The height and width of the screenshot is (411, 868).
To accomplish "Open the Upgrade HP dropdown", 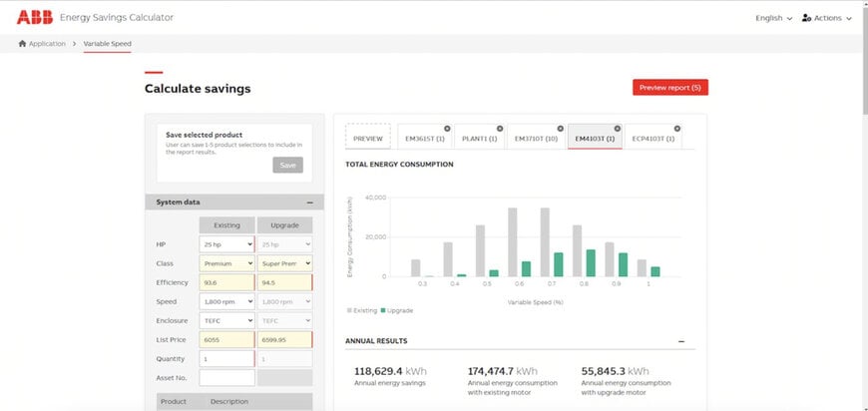I will [x=284, y=244].
